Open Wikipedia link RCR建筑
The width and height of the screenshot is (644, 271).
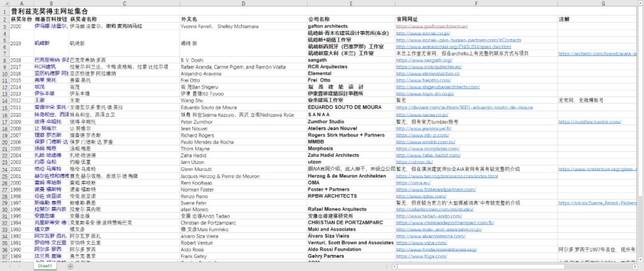[45, 67]
